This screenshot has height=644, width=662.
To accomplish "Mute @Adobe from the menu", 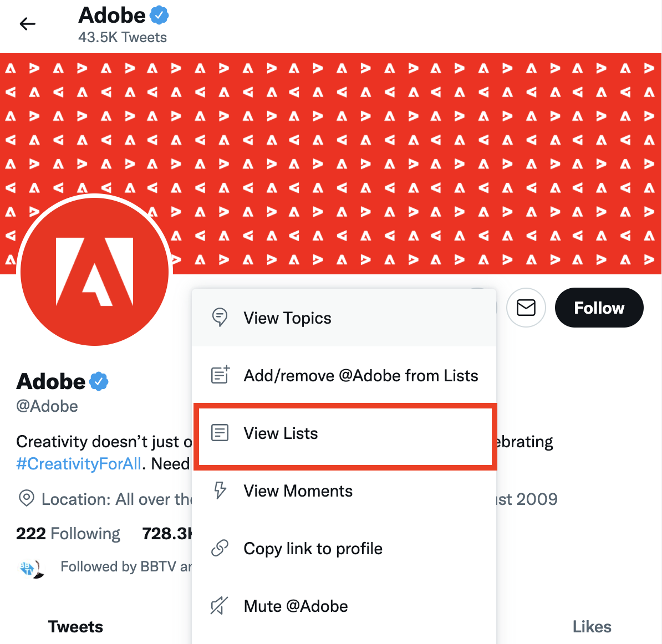I will click(x=295, y=606).
